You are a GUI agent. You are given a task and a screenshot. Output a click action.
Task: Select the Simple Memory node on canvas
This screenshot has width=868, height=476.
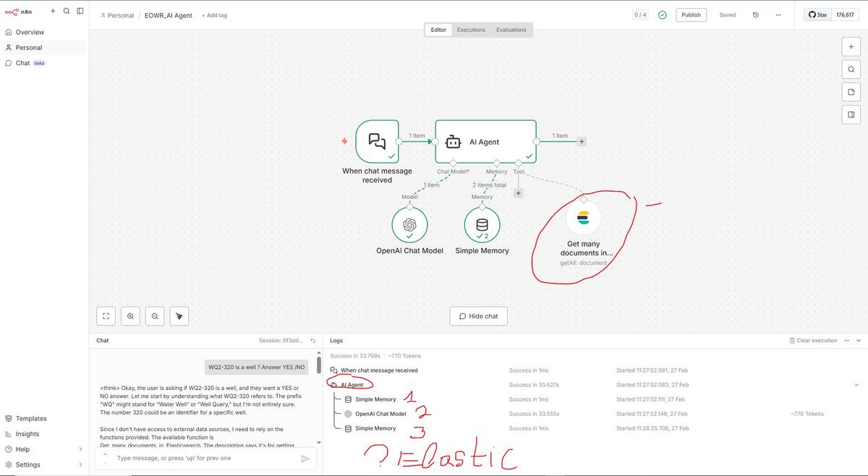(482, 224)
